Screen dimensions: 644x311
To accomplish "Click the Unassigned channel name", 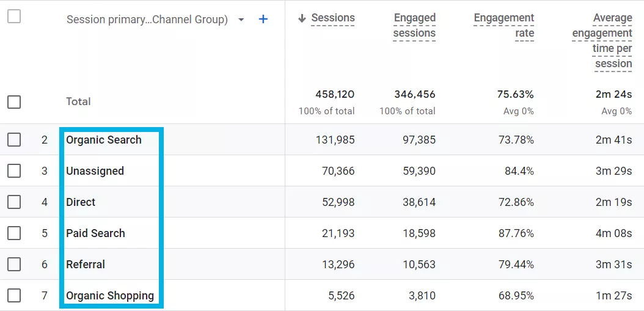I will click(x=95, y=171).
